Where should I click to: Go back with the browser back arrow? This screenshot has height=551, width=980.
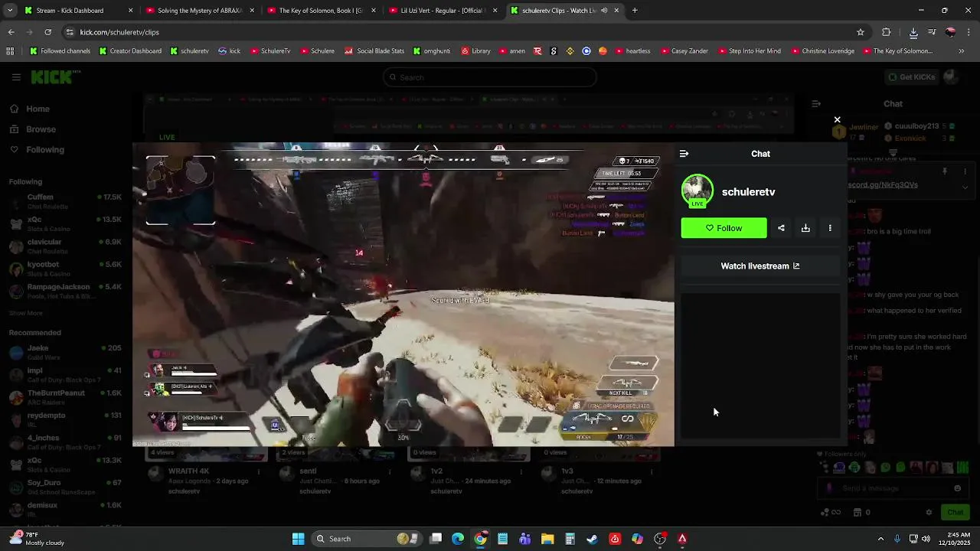(11, 32)
